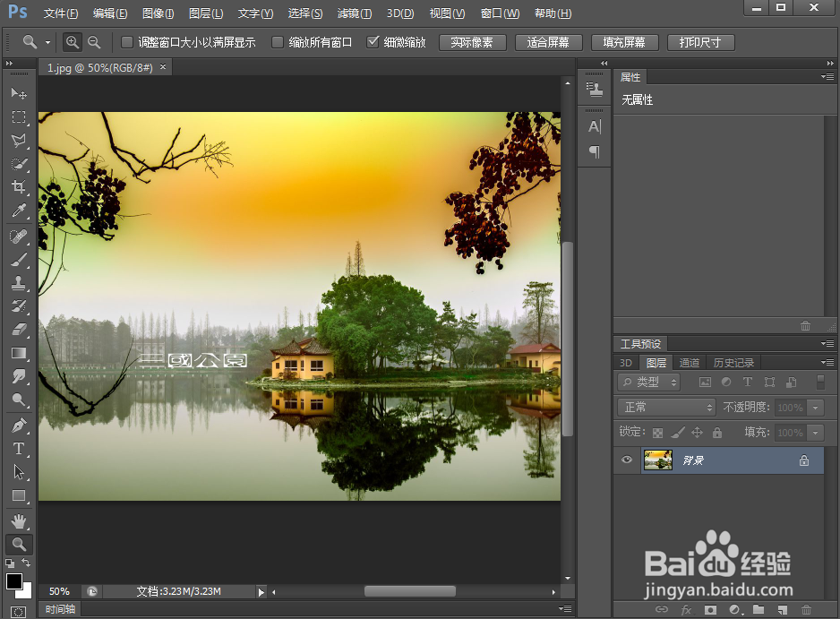Open the blend mode dropdown
Screen dimensions: 840x619
(666, 408)
